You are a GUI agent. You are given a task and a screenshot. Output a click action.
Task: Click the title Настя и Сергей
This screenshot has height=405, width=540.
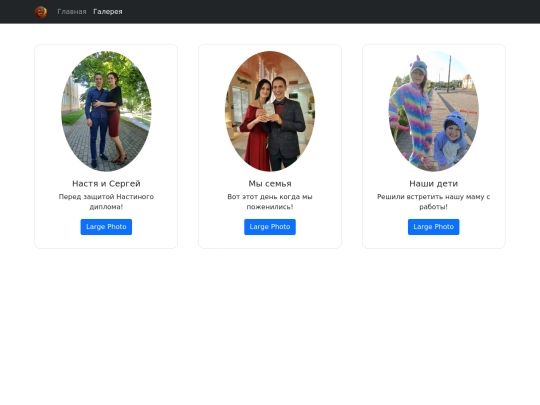106,184
